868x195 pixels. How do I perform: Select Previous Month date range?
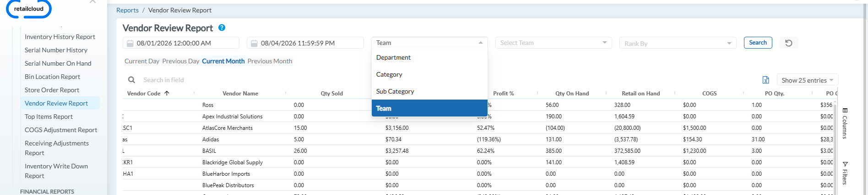[x=270, y=61]
